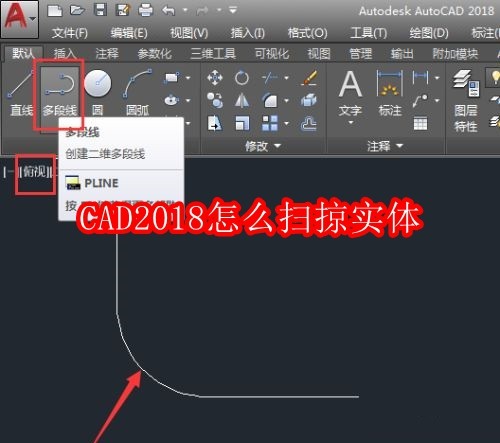Screen dimensions: 500x443
Task: Select the Mirror tool icon
Action: (242, 100)
